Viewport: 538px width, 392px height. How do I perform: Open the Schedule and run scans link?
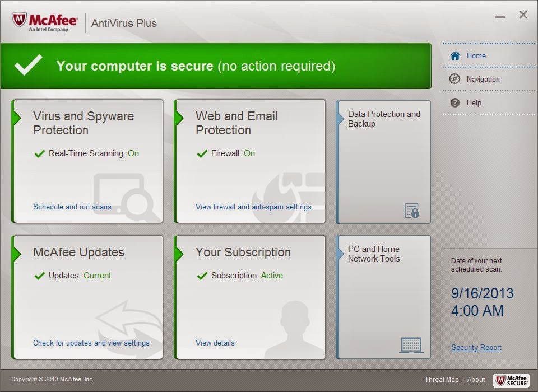click(72, 207)
